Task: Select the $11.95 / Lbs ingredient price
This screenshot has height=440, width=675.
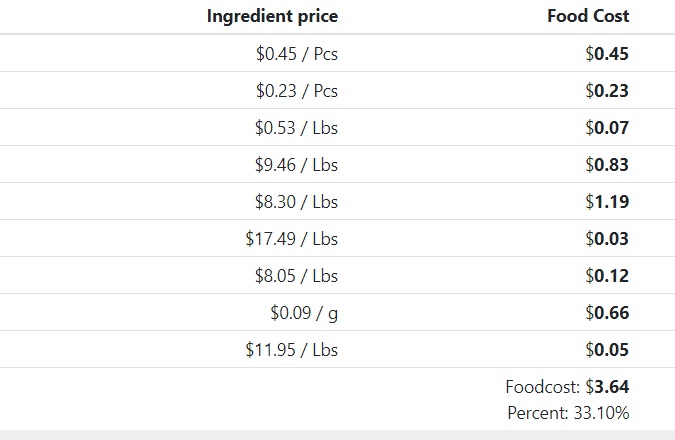Action: tap(291, 350)
